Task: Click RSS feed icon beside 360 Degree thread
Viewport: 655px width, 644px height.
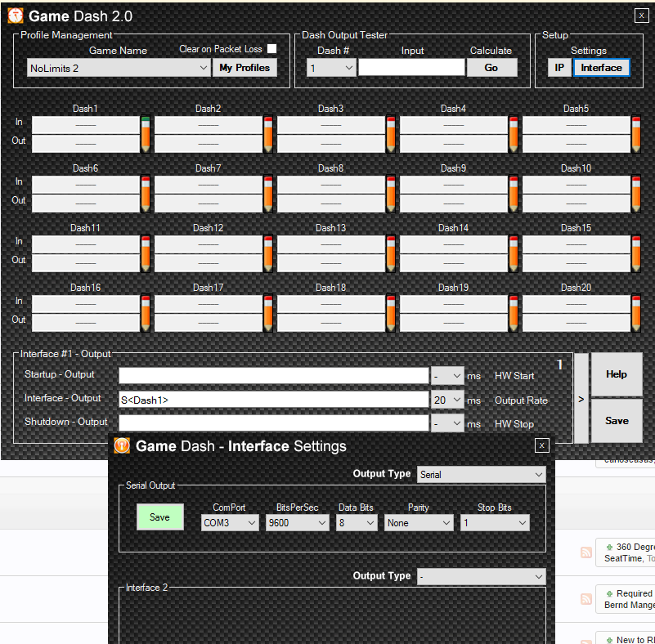Action: pyautogui.click(x=586, y=552)
